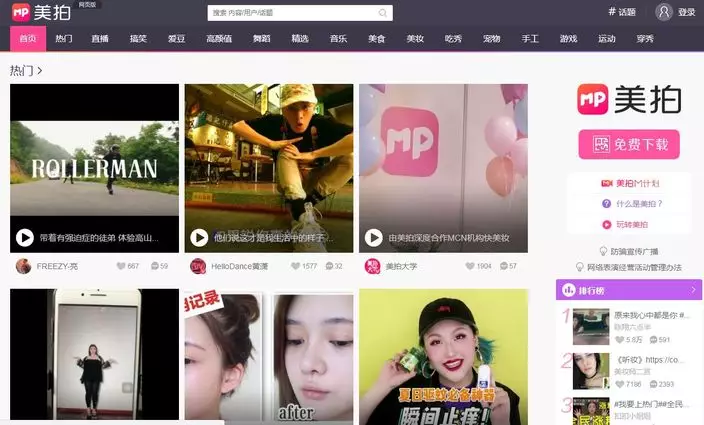Select the 首页 home tab
This screenshot has width=704, height=425.
pos(27,39)
